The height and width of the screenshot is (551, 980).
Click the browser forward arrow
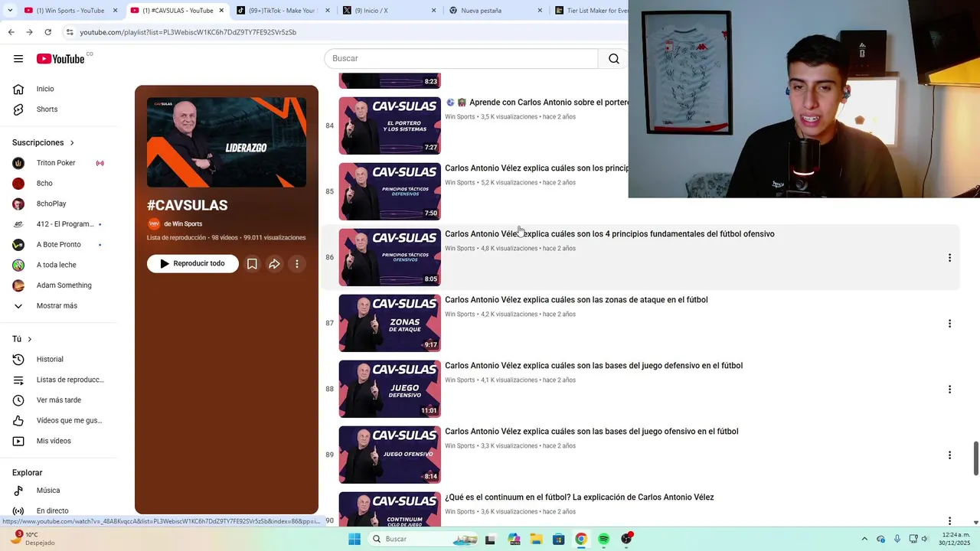point(29,32)
